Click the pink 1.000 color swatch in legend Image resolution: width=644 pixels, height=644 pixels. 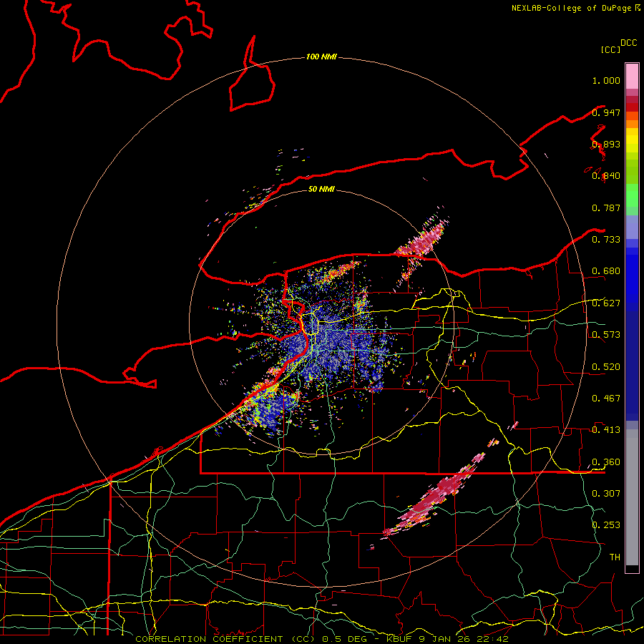632,77
